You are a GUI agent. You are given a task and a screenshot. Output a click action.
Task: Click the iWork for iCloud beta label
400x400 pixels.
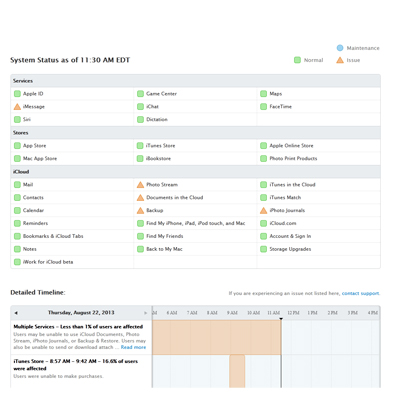point(48,262)
